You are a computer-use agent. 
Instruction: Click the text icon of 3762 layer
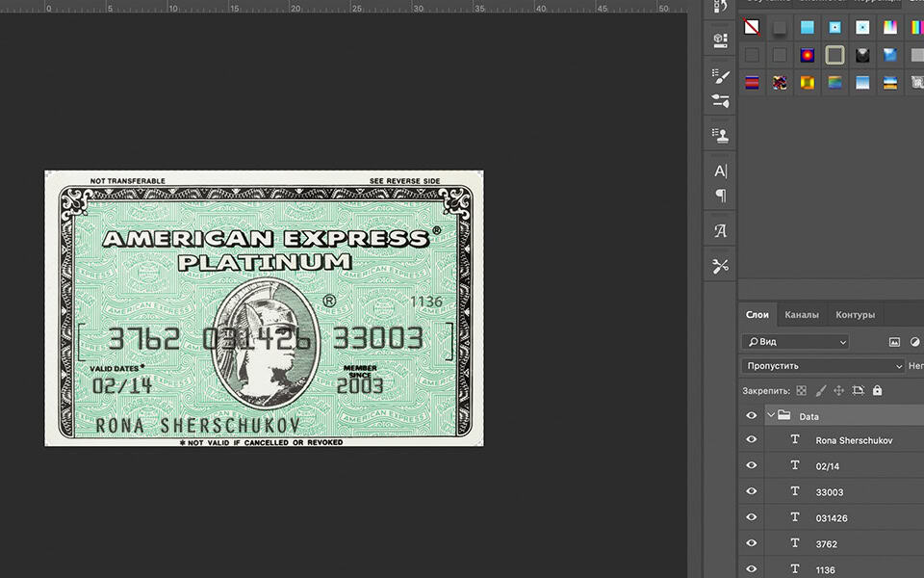pyautogui.click(x=795, y=543)
